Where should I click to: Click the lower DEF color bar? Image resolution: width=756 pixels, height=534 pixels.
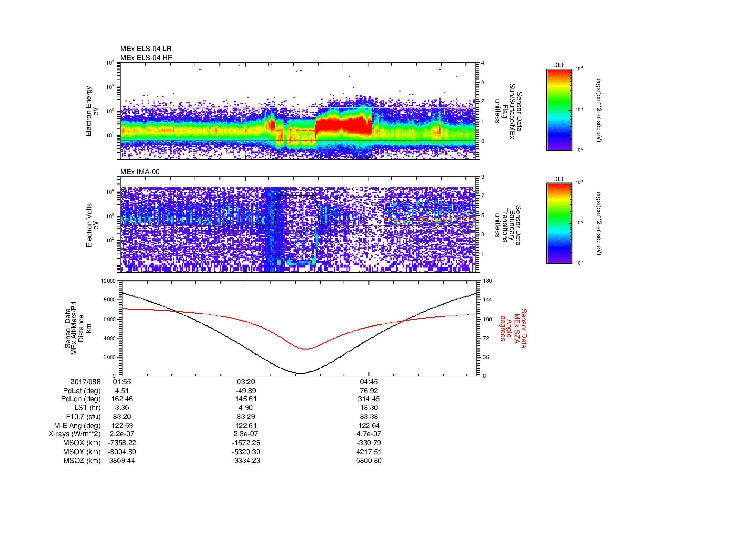(559, 224)
